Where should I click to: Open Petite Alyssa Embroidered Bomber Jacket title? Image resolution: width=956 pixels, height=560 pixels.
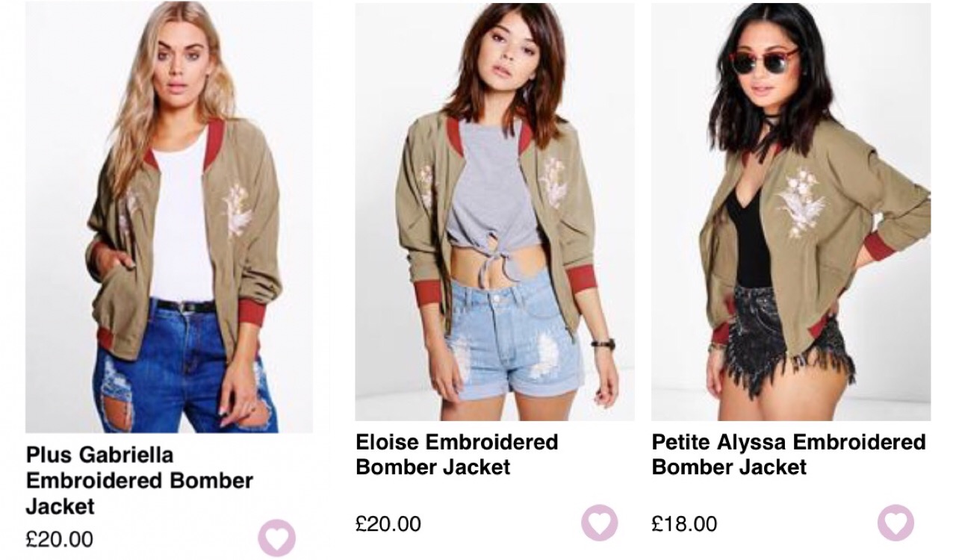pyautogui.click(x=789, y=454)
